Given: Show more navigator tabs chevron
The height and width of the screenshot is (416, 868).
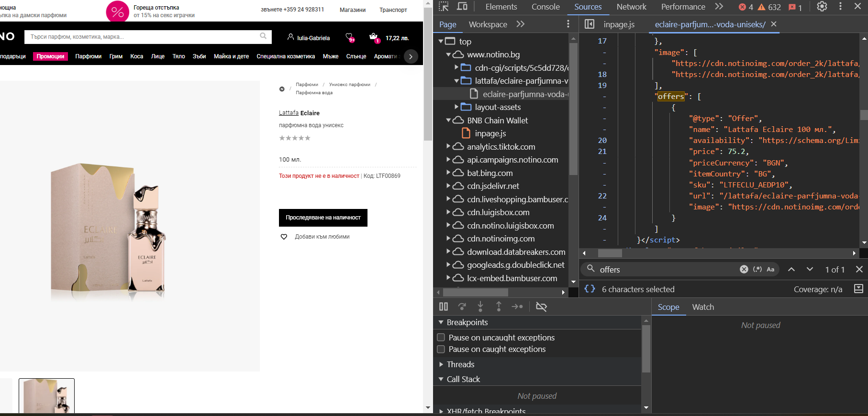Looking at the screenshot, I should (x=521, y=24).
